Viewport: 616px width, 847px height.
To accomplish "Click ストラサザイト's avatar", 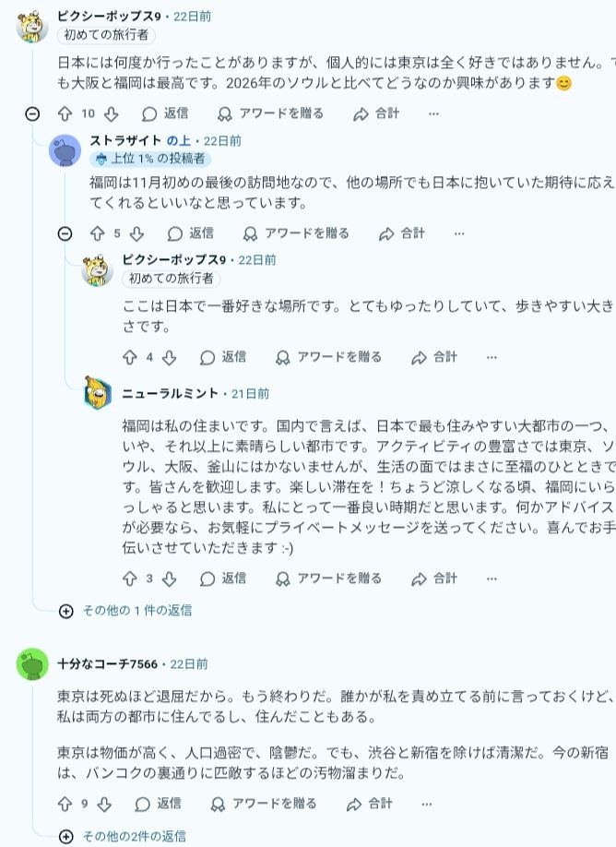I will tap(65, 149).
